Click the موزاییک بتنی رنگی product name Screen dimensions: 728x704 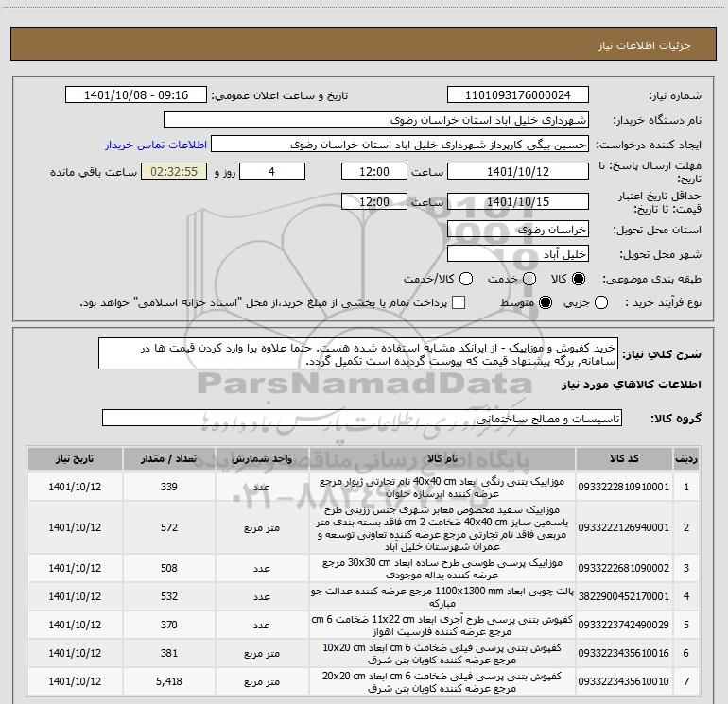coord(442,488)
